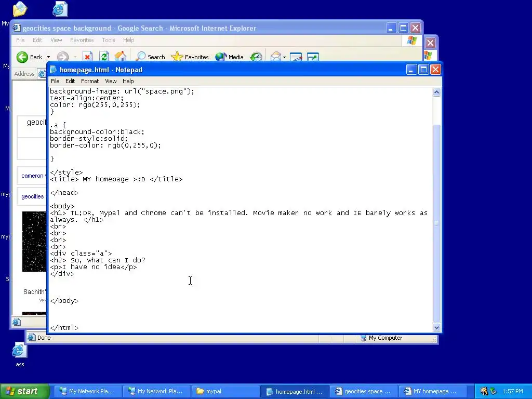Screen dimensions: 532x399
Task: Click the taskbar clock showing 1:57 PM
Action: [x=513, y=391]
